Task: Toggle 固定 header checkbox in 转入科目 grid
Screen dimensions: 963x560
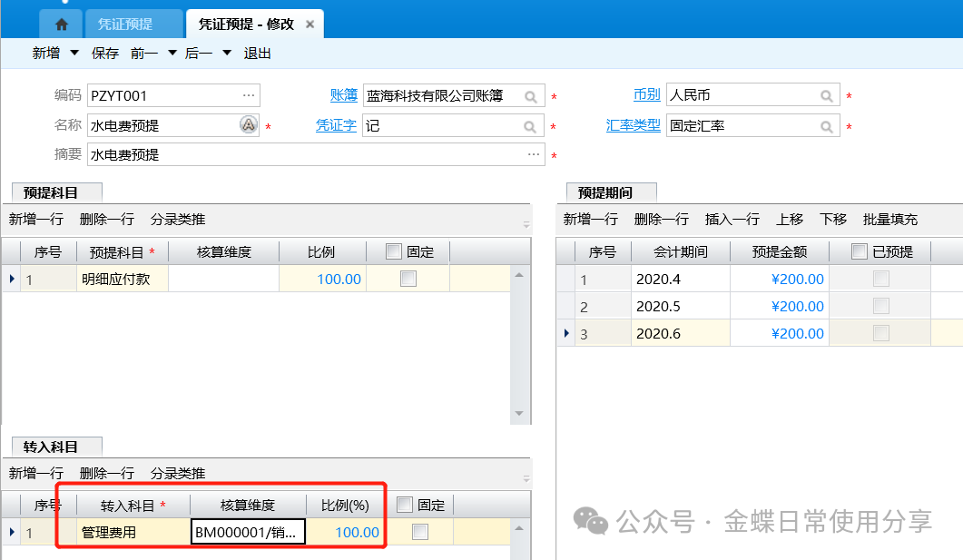Action: coord(405,505)
